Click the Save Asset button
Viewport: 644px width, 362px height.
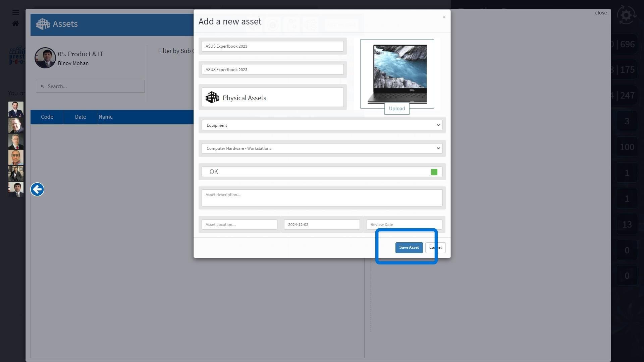click(409, 247)
